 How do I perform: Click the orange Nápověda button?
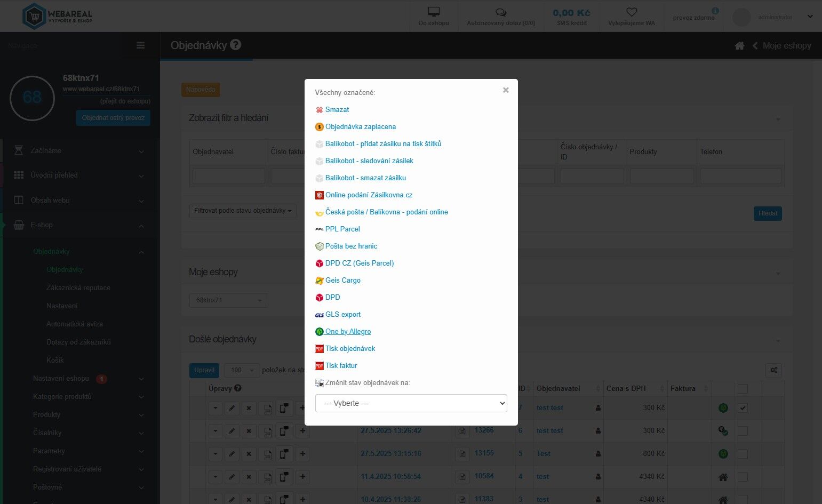point(201,90)
